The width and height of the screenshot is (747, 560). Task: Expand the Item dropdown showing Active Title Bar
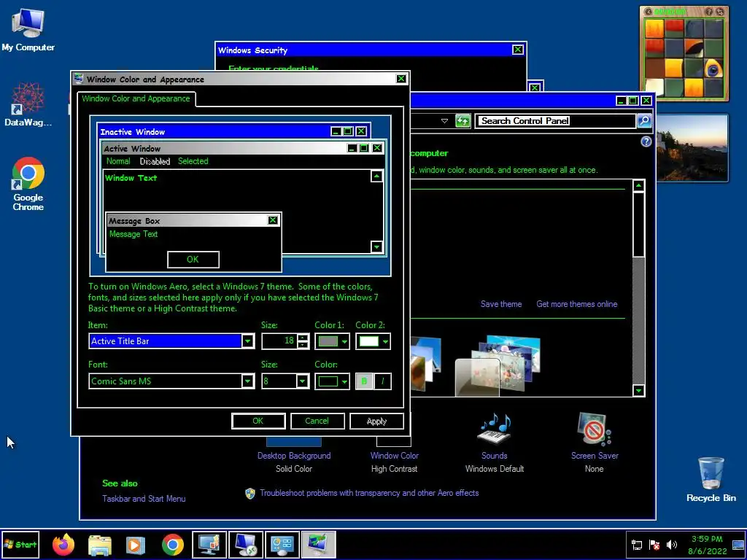coord(248,341)
